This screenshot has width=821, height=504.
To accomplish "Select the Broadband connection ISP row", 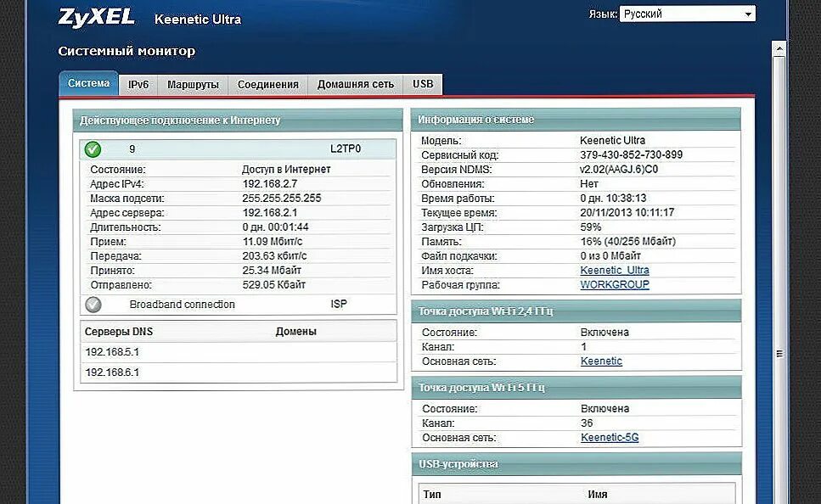I will 238,304.
